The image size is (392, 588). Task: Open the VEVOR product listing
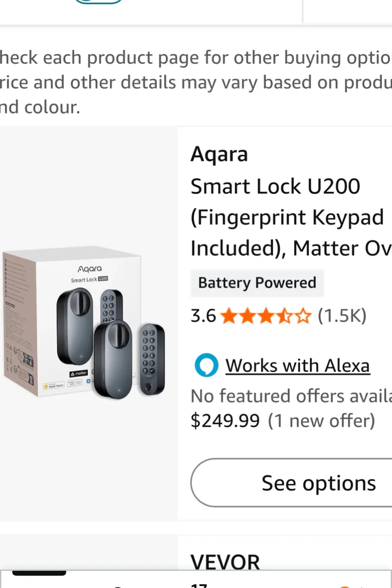tap(225, 561)
